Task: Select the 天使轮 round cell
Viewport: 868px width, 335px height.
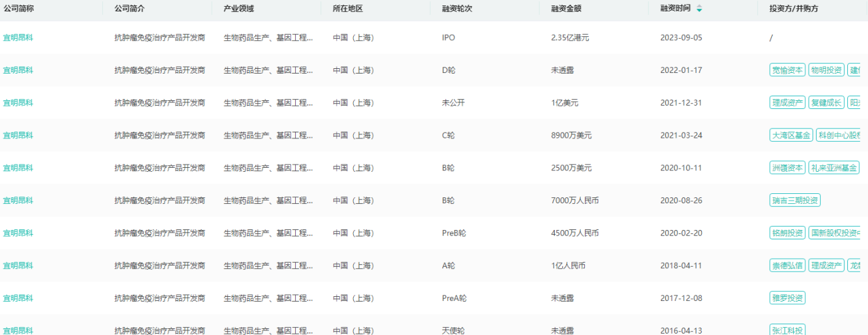Action: pyautogui.click(x=453, y=330)
